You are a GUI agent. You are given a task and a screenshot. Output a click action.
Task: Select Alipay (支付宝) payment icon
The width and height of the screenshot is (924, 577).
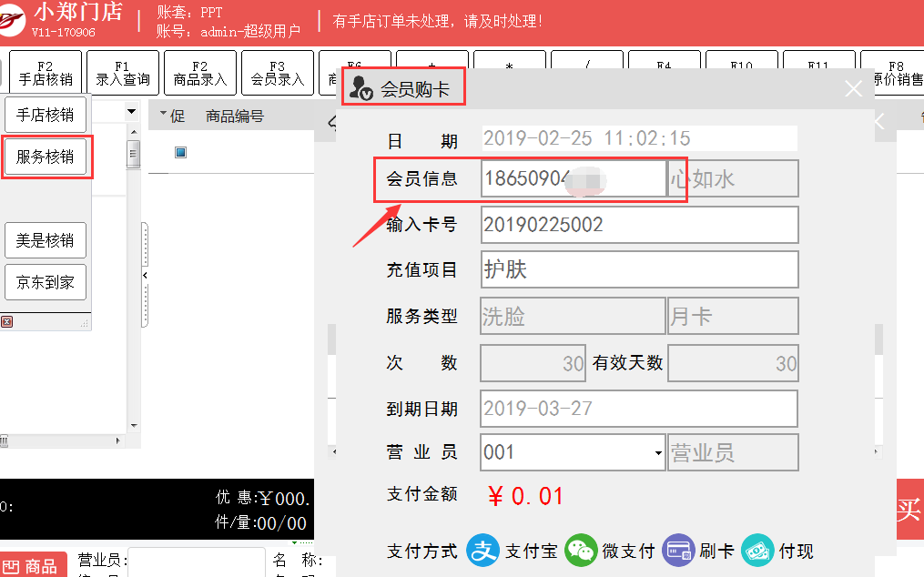[x=482, y=551]
